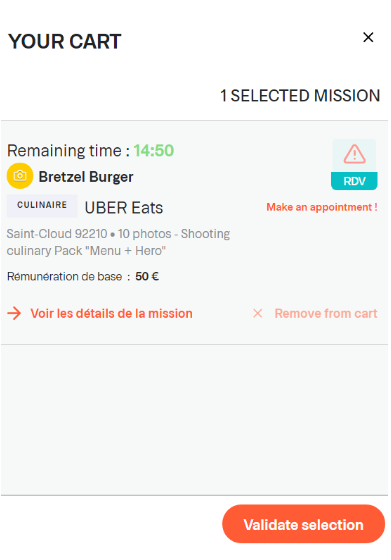Remove the mission using Remove from cart
The width and height of the screenshot is (391, 560).
(x=326, y=314)
